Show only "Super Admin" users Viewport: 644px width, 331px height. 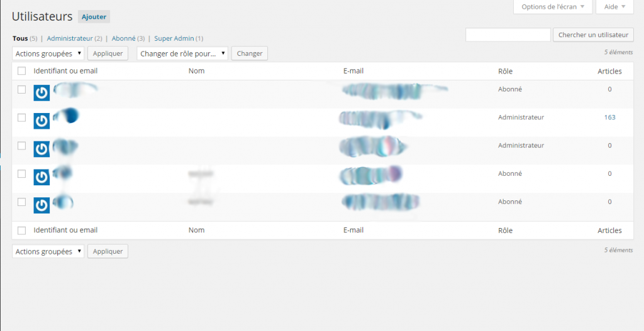[x=174, y=38]
